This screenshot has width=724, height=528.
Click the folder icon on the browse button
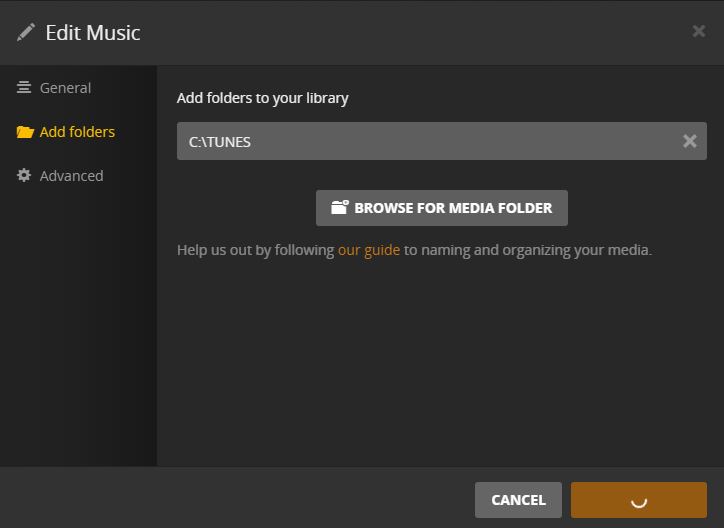[x=340, y=208]
